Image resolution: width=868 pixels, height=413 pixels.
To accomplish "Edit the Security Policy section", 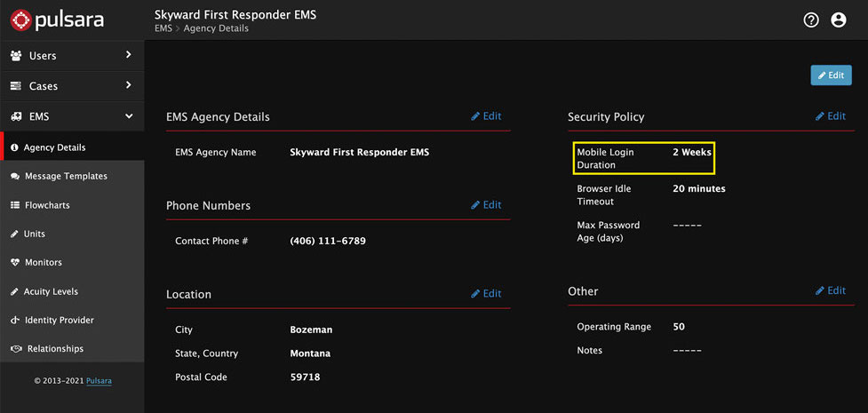I will (831, 116).
